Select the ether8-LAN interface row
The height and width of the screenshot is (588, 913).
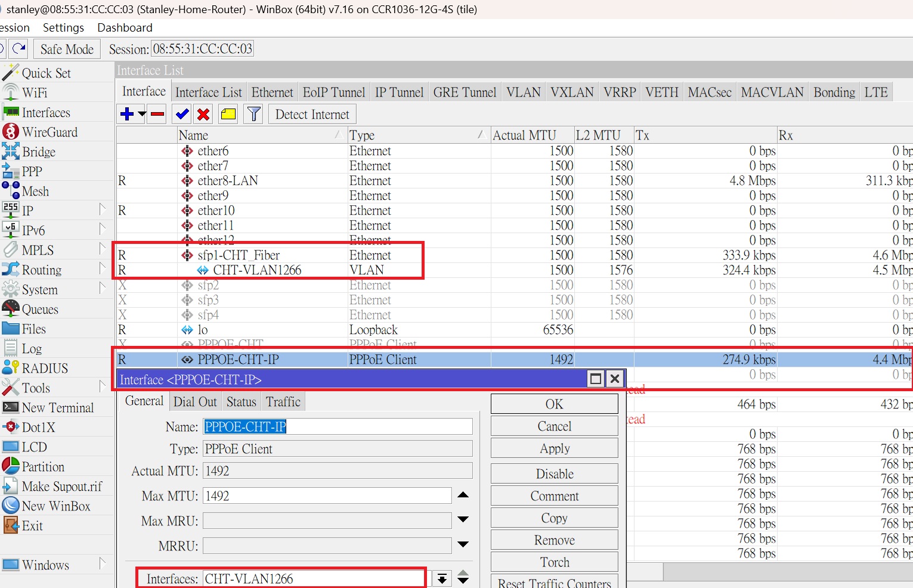point(514,181)
